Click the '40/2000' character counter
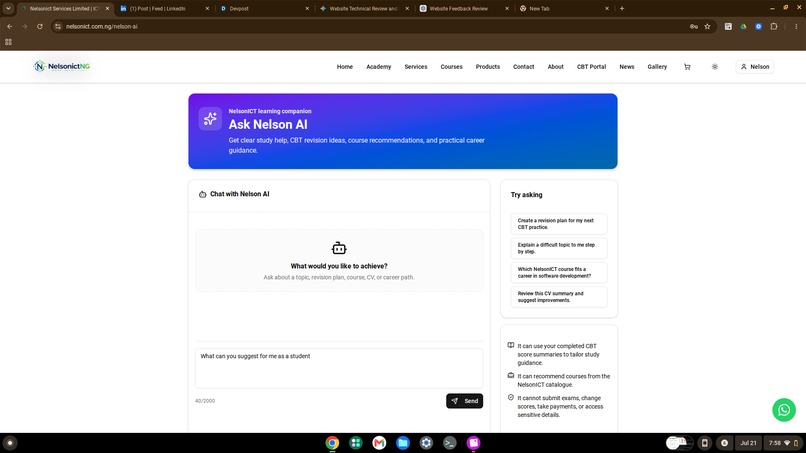The height and width of the screenshot is (453, 806). 205,401
